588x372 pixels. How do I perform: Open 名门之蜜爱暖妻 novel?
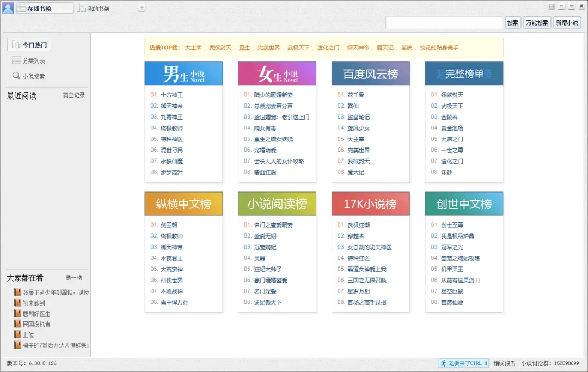click(273, 225)
